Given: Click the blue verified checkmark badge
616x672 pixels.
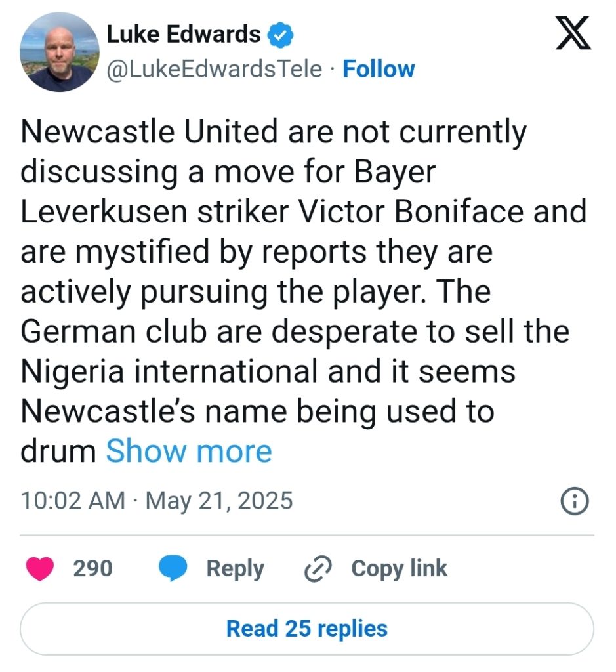Looking at the screenshot, I should [x=281, y=35].
